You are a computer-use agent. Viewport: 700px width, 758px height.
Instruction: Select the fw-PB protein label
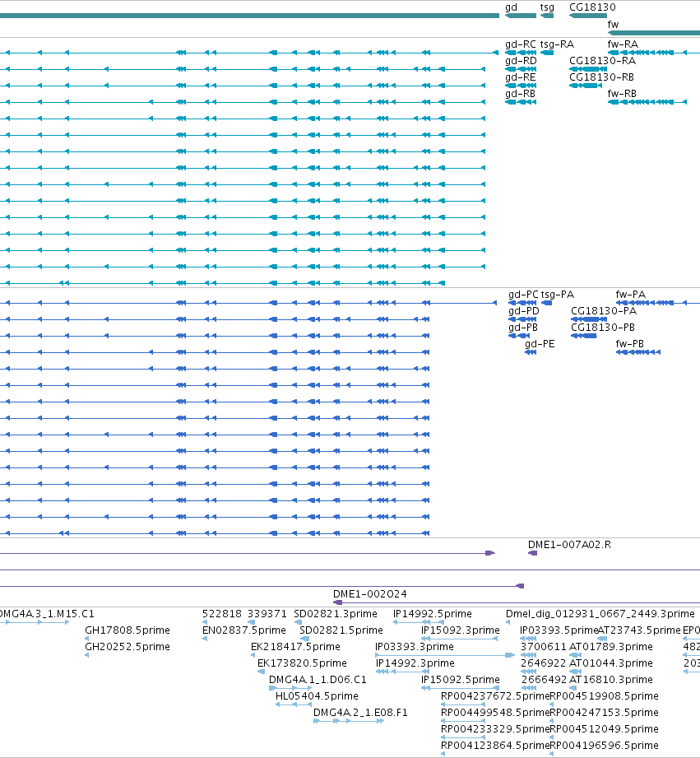pos(630,344)
